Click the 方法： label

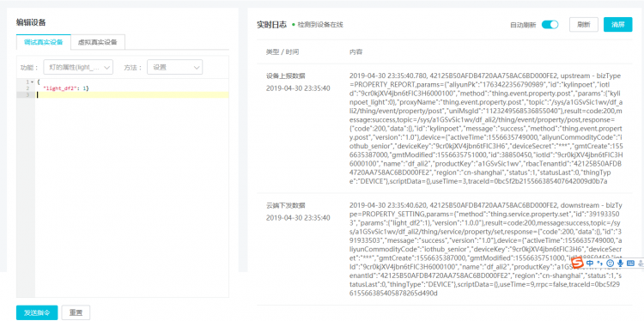(x=132, y=67)
